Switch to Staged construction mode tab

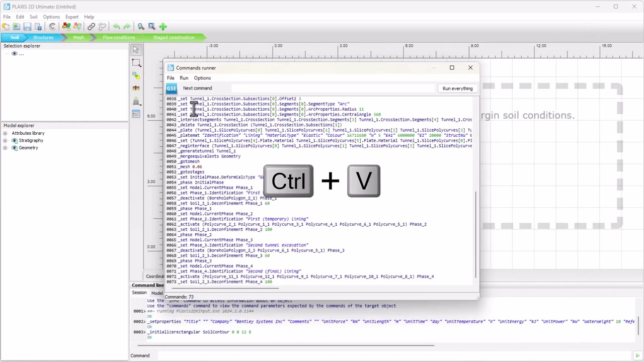[174, 37]
